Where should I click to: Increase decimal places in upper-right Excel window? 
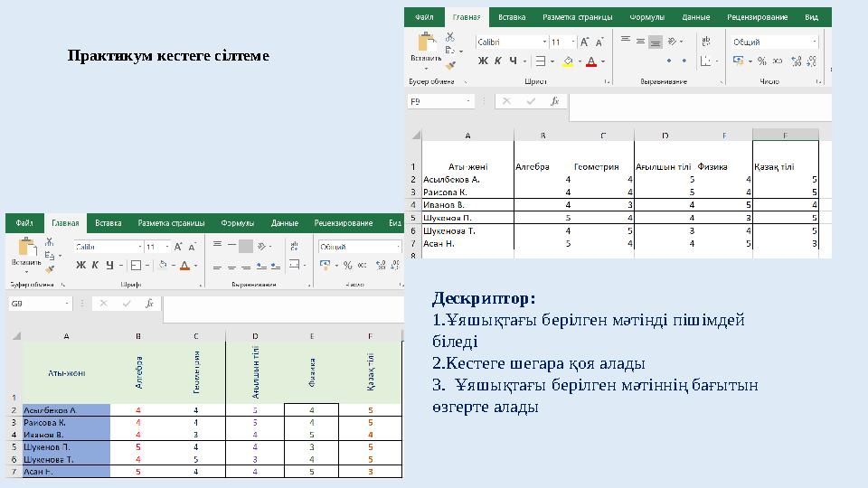pyautogui.click(x=796, y=61)
